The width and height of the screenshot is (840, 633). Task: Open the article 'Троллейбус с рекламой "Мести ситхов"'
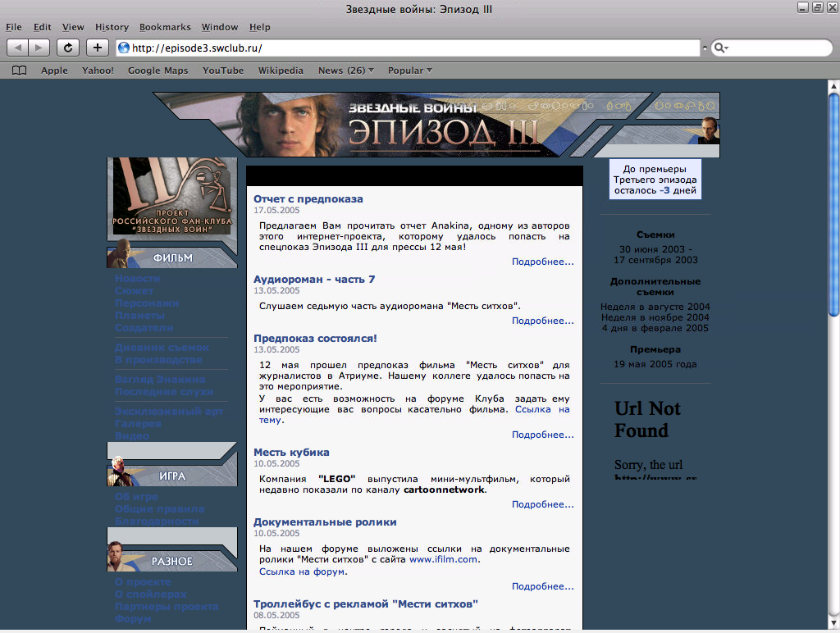coord(366,603)
